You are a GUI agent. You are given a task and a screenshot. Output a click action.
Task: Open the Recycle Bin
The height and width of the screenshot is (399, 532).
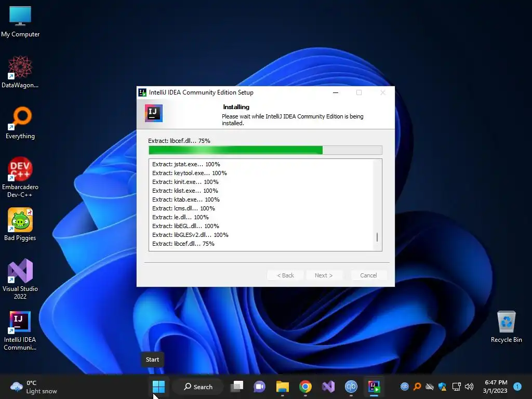click(506, 326)
